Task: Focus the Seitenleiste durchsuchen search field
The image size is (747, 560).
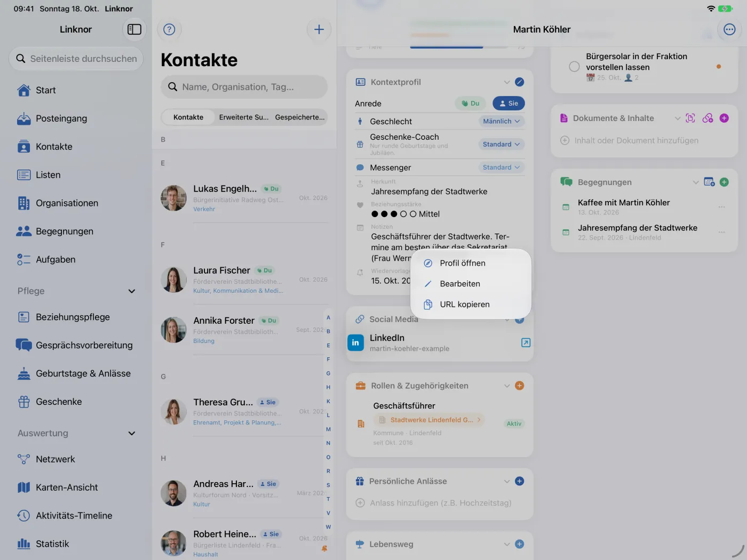Action: pos(76,59)
